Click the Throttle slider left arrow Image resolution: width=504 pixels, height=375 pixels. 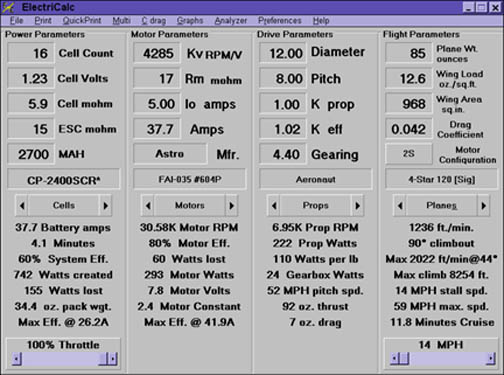pos(16,359)
